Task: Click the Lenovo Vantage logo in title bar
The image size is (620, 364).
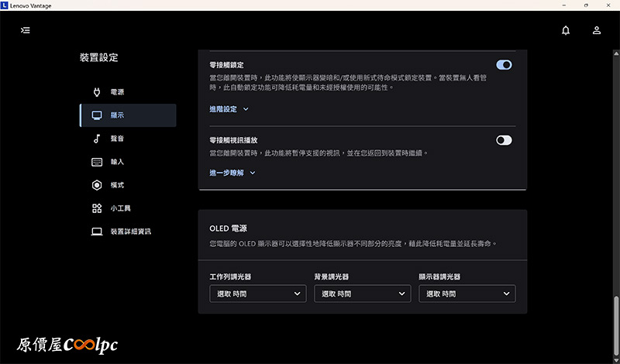Action: click(5, 5)
